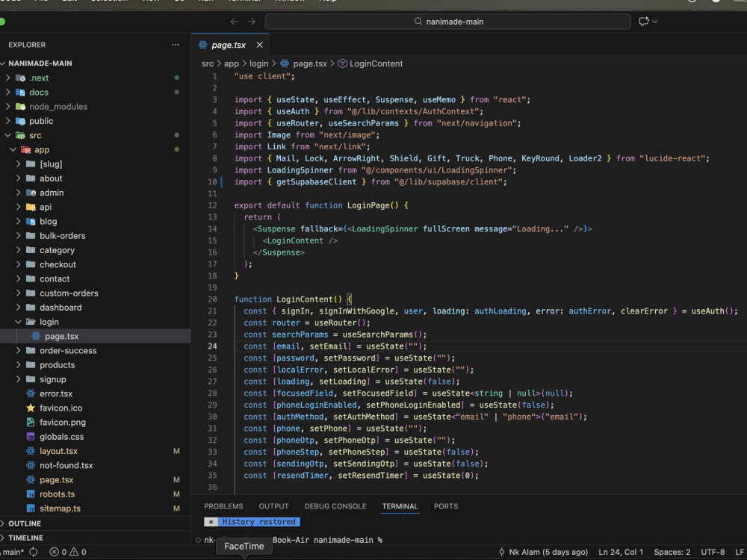Click the src breadcrumb segment

(x=207, y=63)
